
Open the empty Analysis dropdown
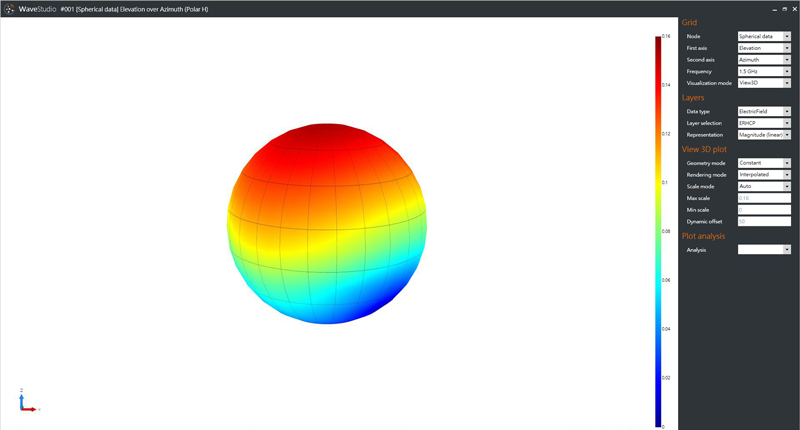(763, 250)
